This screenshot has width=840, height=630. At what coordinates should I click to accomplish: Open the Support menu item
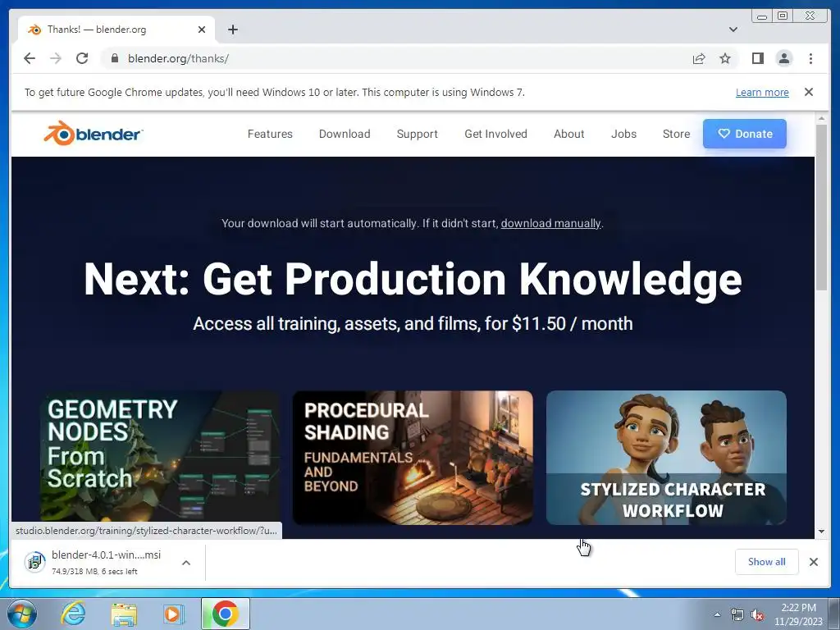tap(418, 134)
